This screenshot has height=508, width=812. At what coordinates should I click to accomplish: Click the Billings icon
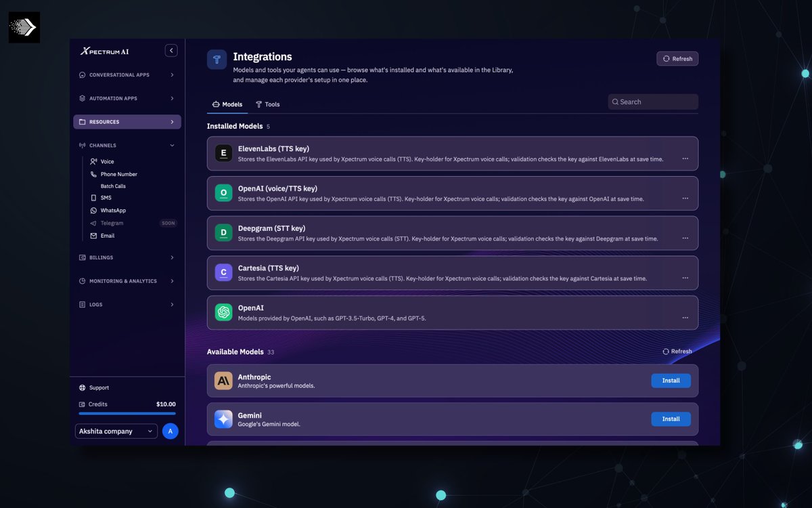(83, 257)
